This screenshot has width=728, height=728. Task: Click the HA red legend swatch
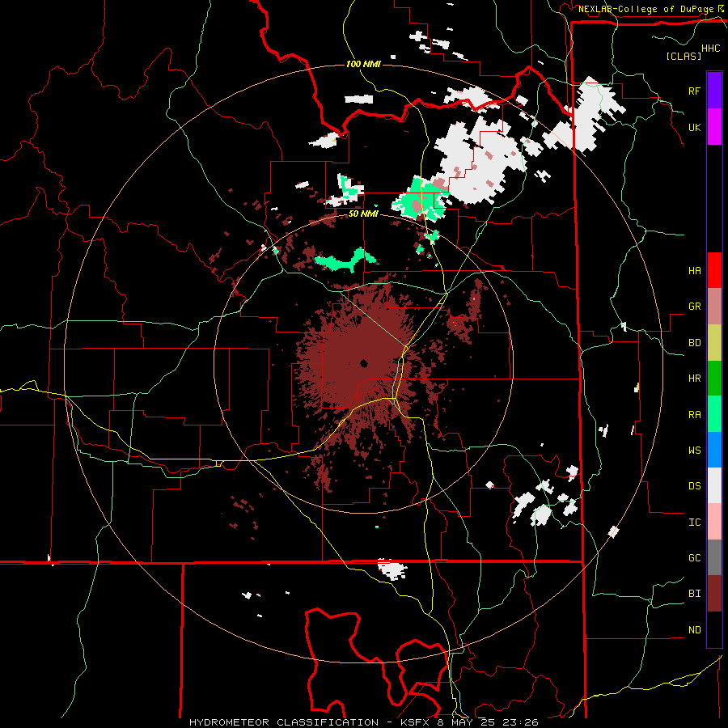[714, 270]
